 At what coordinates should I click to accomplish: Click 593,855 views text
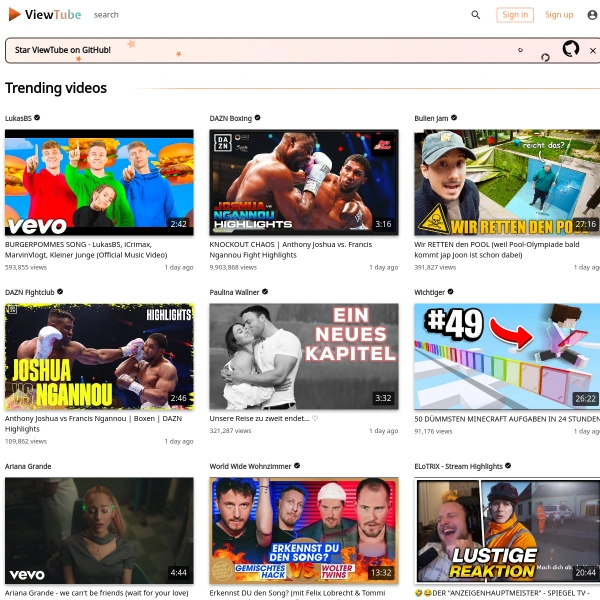click(26, 267)
